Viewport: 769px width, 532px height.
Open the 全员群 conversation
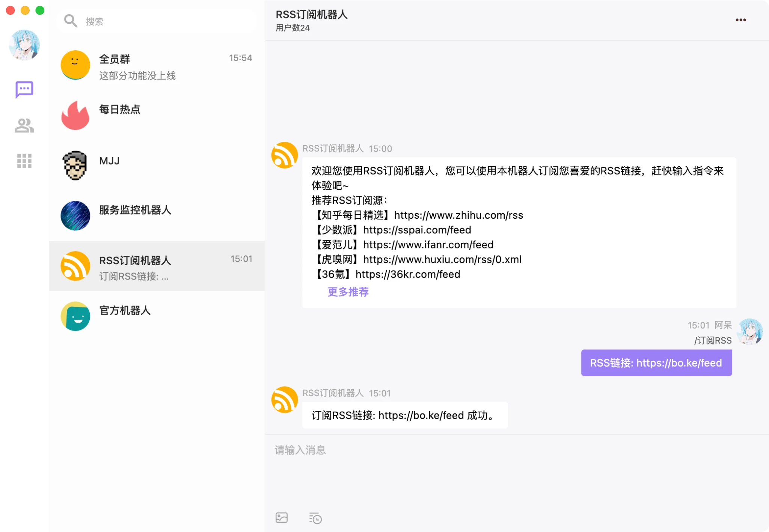coord(157,66)
